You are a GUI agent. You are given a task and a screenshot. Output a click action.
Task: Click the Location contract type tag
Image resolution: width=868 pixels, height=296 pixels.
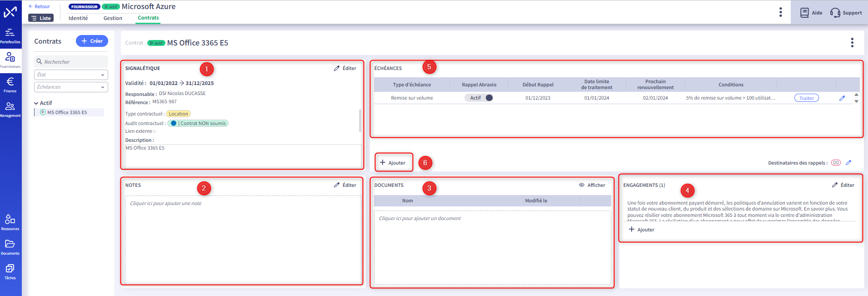point(178,114)
